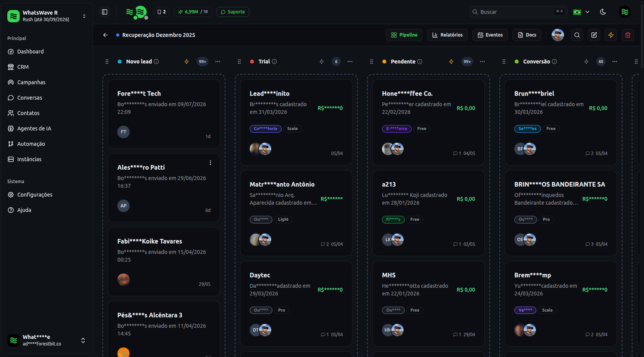Click the Suporte button
644x357 pixels.
click(x=233, y=12)
